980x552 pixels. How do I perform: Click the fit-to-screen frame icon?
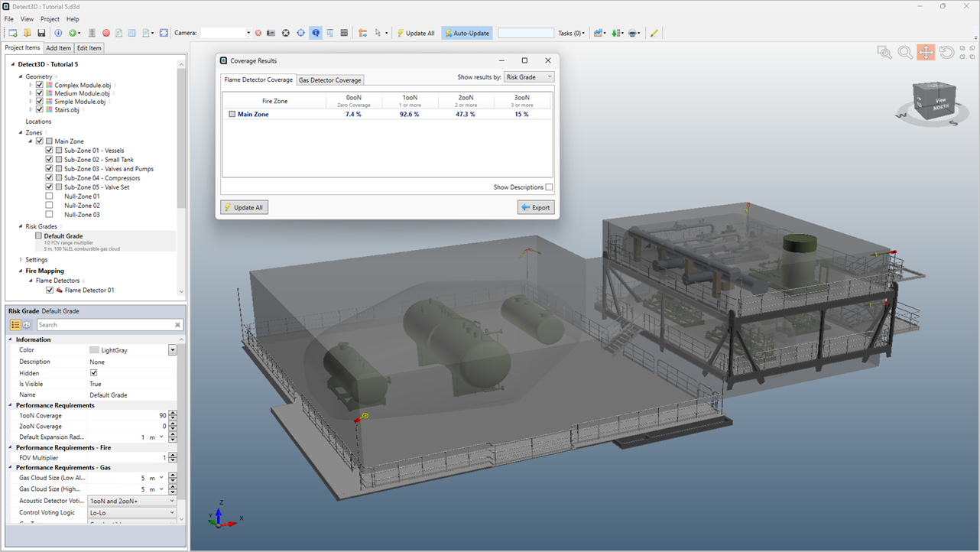point(164,33)
